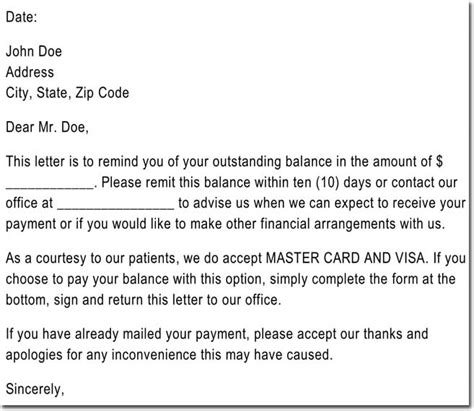
Task: Click 'MASTER CARD AND VISA' text
Action: (x=345, y=258)
